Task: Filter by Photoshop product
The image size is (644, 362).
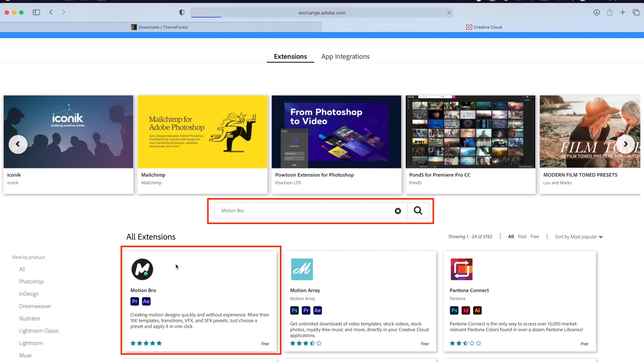Action: point(31,282)
